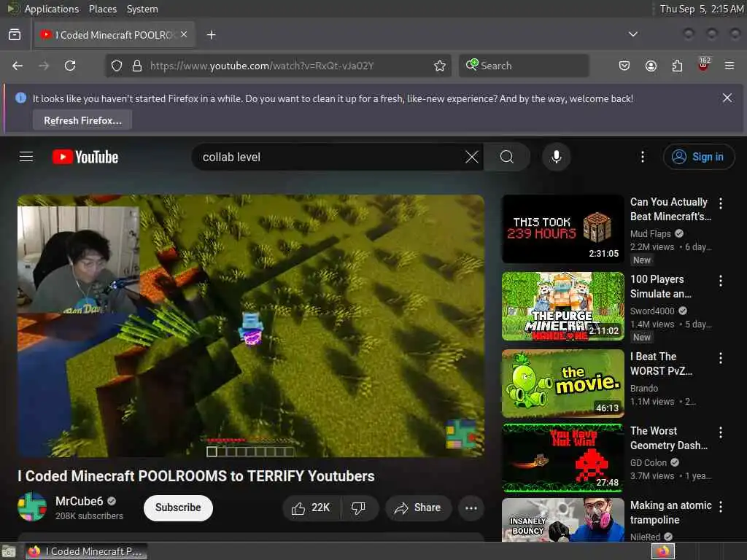Expand the list all tabs dropdown

point(632,34)
